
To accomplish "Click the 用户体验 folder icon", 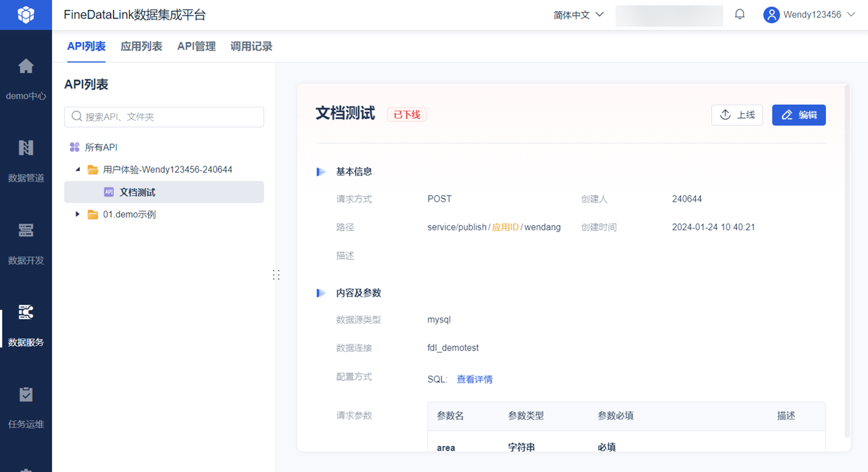I will click(93, 170).
